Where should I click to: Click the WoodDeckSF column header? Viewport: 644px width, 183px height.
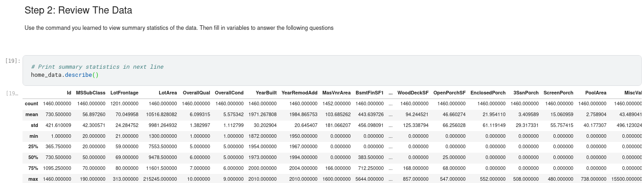(412, 93)
